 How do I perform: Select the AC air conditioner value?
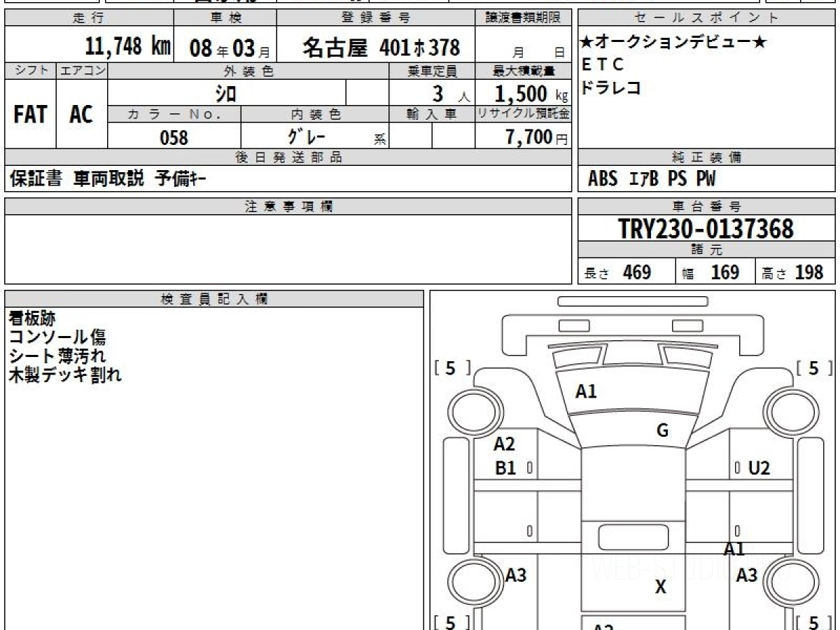pyautogui.click(x=81, y=115)
